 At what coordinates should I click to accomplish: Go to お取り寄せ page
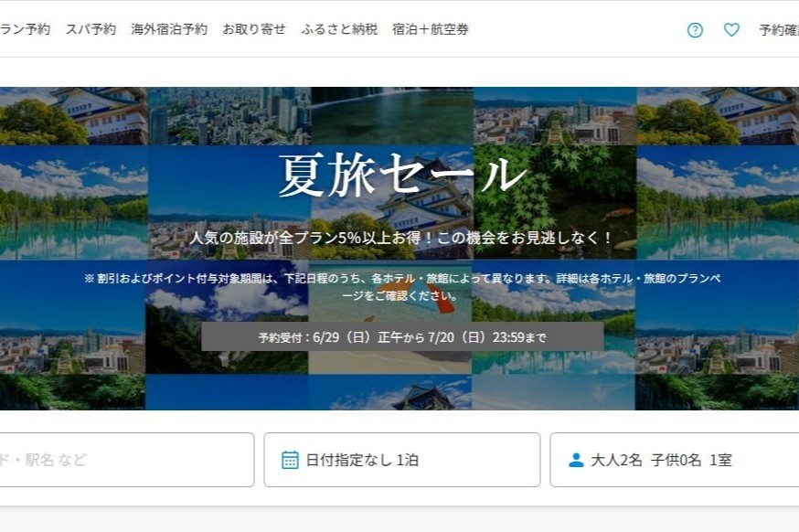coord(254,29)
